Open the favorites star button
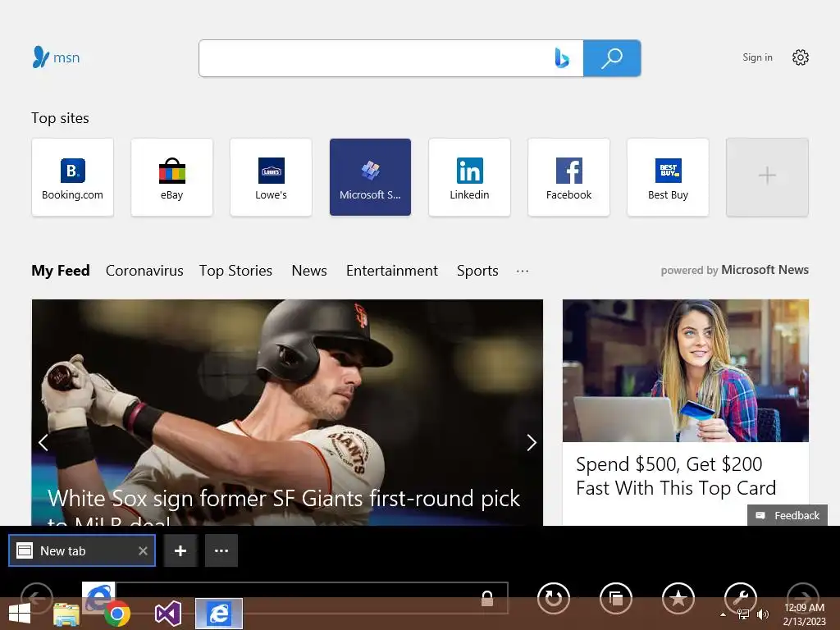Screen dimensions: 840x630 point(678,598)
